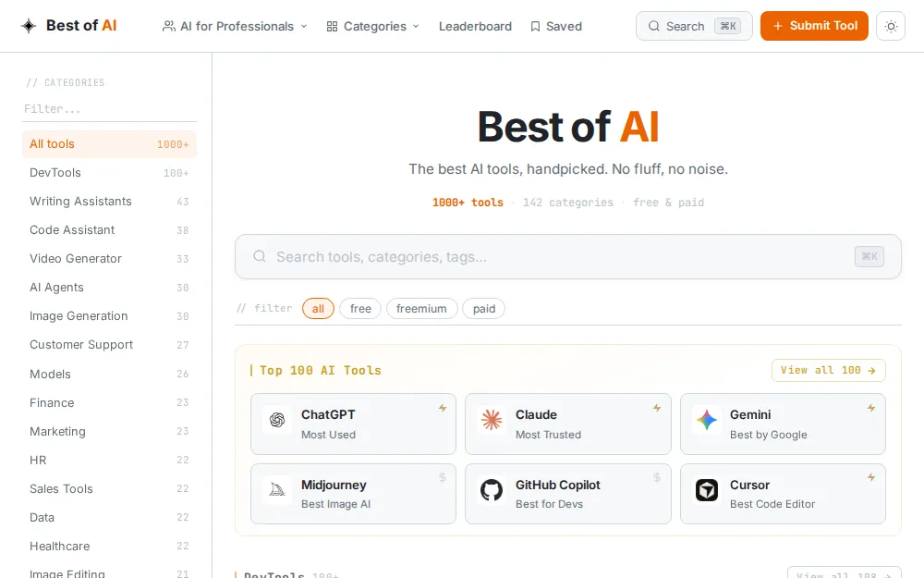Select Models category in sidebar
The image size is (924, 578).
(109, 374)
